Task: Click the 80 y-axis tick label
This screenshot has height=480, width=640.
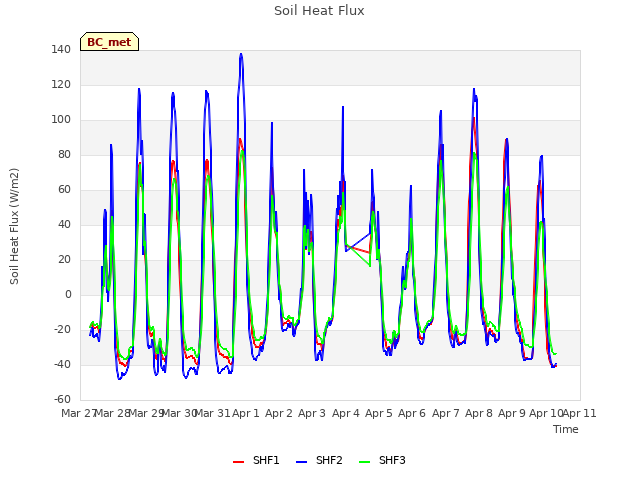Action: [64, 155]
